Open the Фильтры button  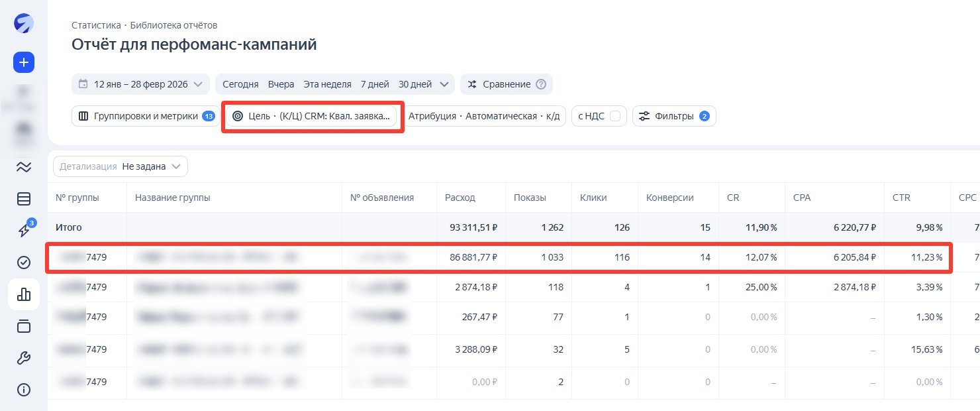[x=674, y=116]
